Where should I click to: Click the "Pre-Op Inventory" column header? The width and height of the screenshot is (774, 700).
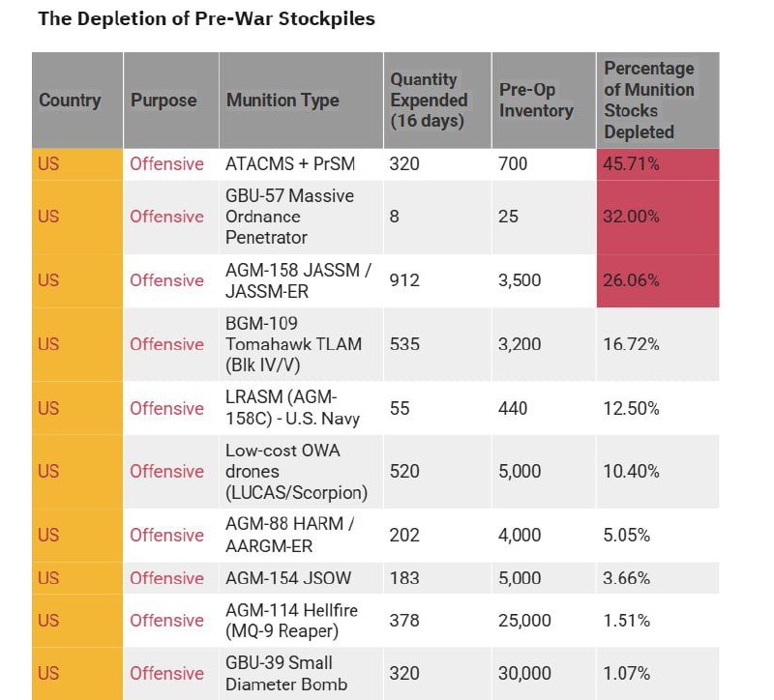click(536, 101)
